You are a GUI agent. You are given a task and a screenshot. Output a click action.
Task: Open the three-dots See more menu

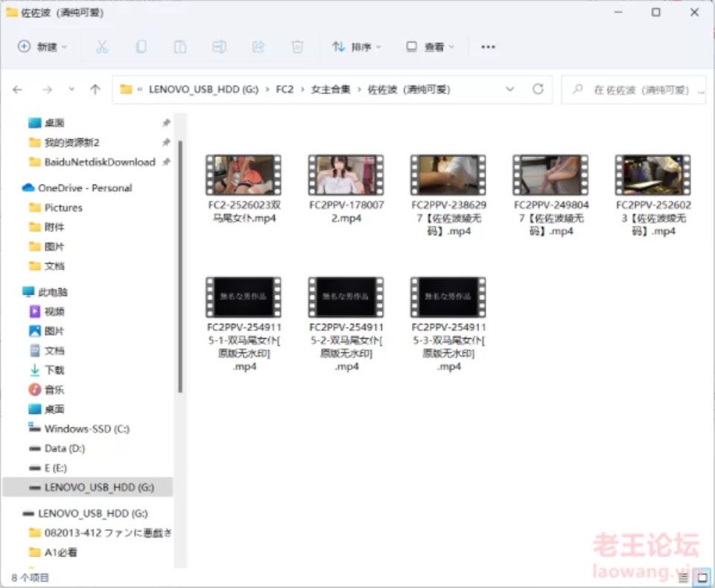click(488, 46)
